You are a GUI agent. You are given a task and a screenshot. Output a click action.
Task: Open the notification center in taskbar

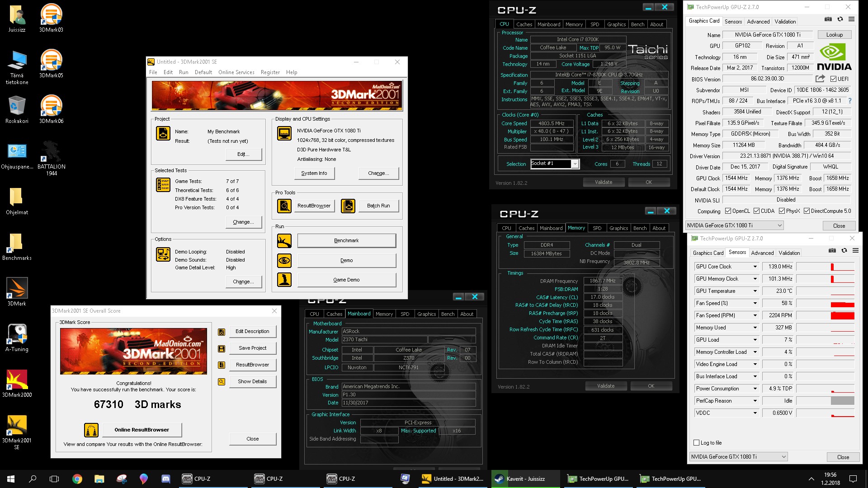click(x=853, y=479)
